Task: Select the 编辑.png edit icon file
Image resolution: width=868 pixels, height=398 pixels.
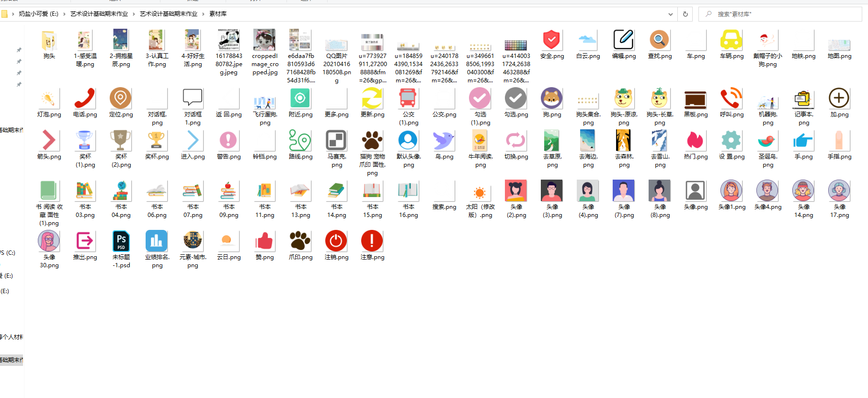Action: tap(624, 40)
